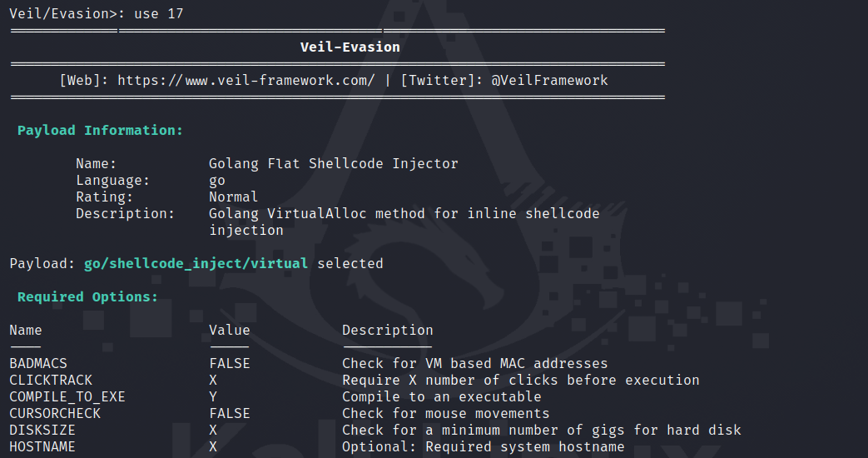Click the CURSORCHECK option name
The image size is (868, 458).
tap(55, 414)
